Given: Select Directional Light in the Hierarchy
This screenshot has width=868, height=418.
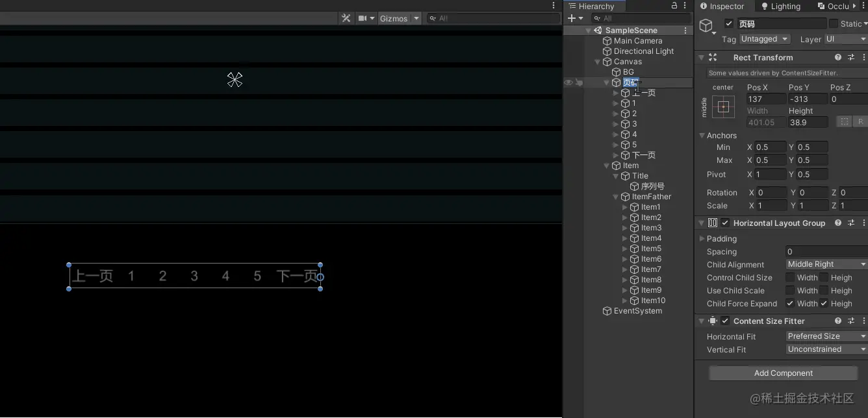Looking at the screenshot, I should point(644,51).
